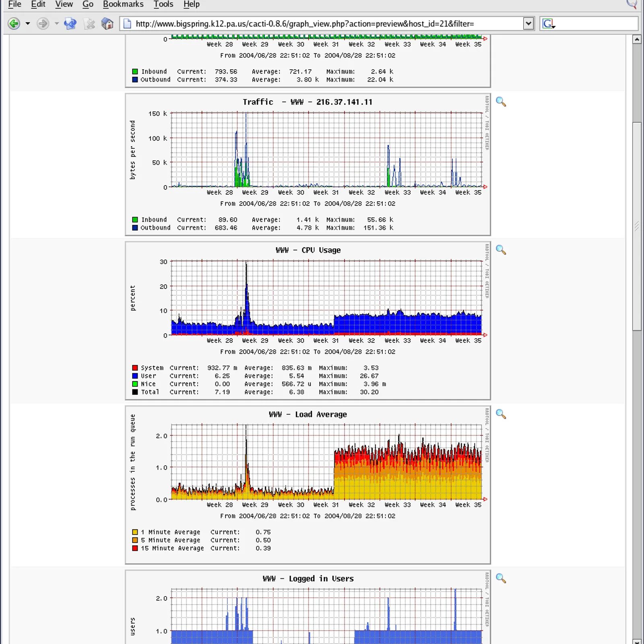This screenshot has height=644, width=644.
Task: Click the Home page icon
Action: (x=107, y=24)
